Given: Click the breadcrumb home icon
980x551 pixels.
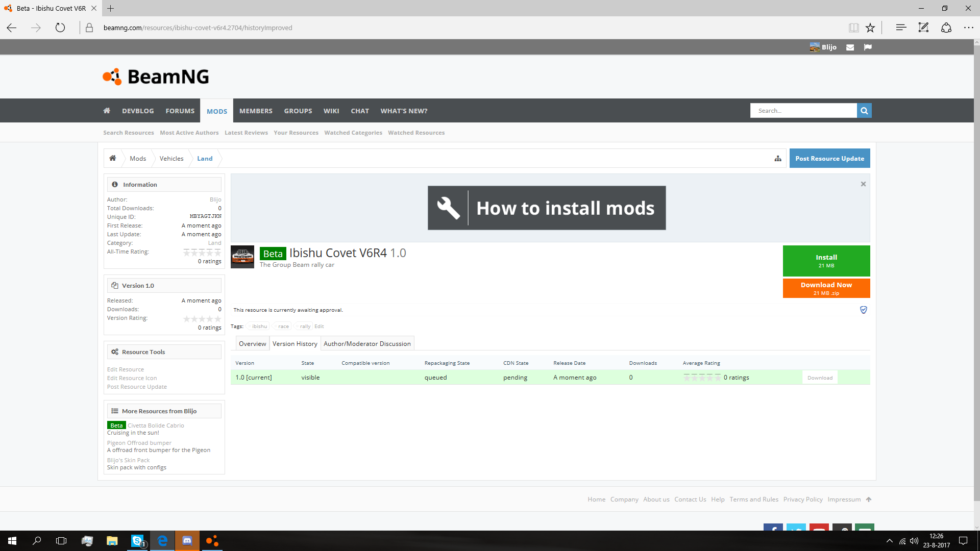Looking at the screenshot, I should tap(113, 158).
